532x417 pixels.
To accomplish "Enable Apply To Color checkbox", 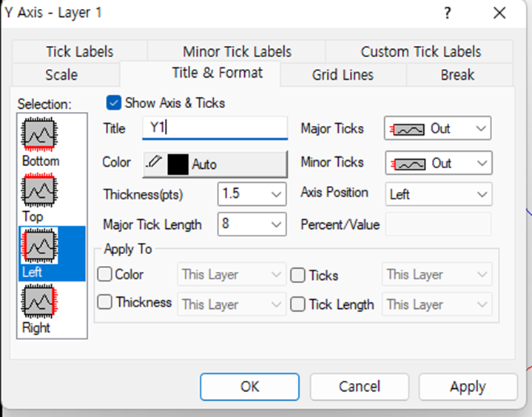I will pos(104,274).
